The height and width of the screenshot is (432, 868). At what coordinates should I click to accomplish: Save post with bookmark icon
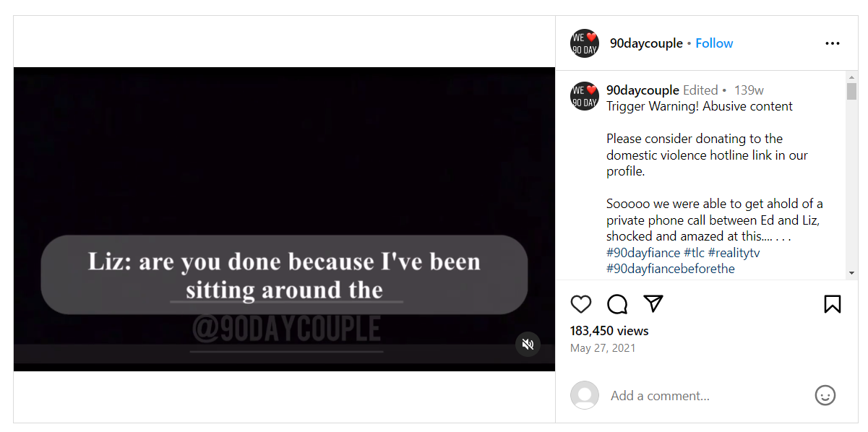833,304
